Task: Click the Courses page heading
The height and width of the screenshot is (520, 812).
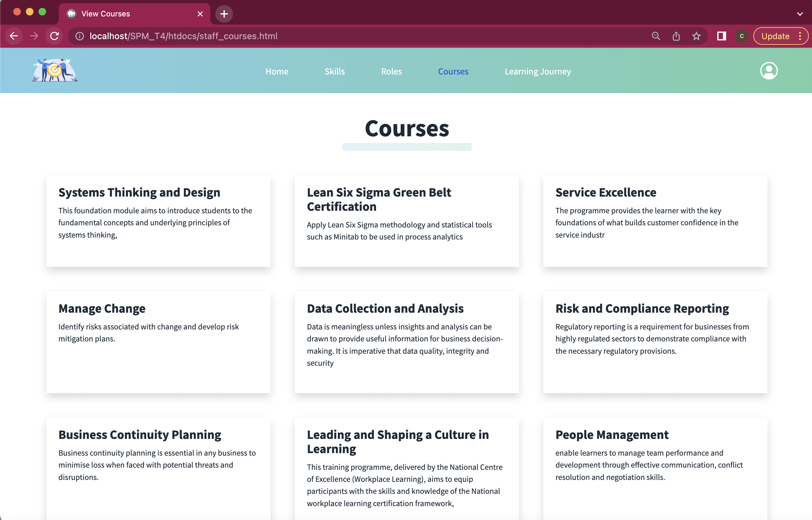Action: pos(407,129)
